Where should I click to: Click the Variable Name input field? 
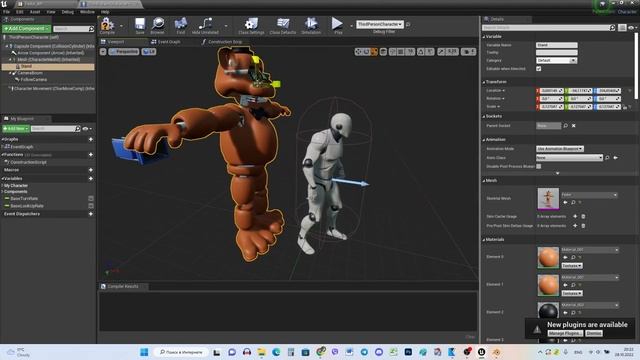[x=556, y=45]
